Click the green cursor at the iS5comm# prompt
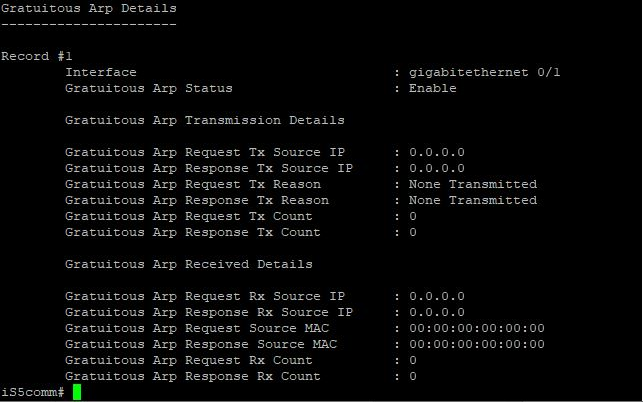 tap(77, 392)
